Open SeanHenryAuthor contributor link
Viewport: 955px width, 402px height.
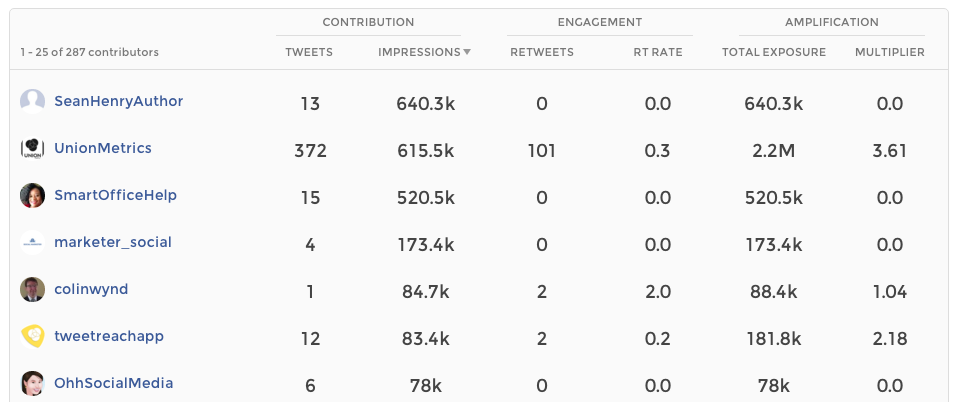click(118, 101)
